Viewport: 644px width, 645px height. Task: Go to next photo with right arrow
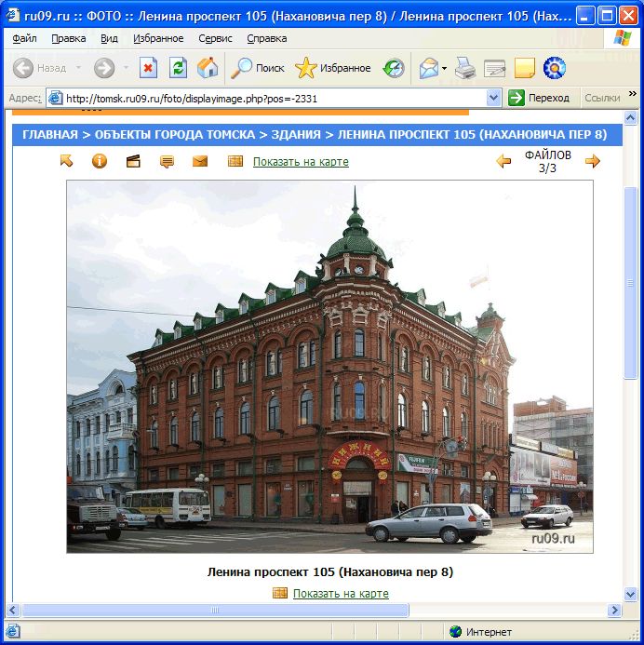click(x=593, y=161)
